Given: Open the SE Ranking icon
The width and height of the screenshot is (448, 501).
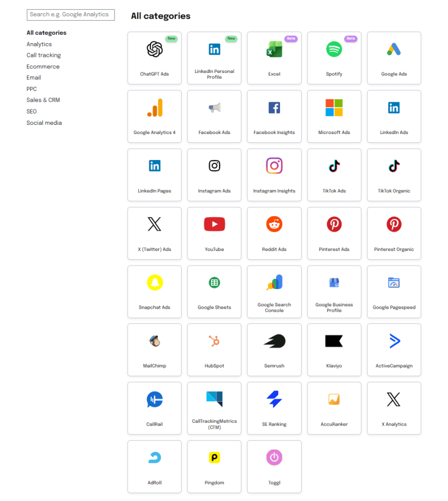Looking at the screenshot, I should coord(274,399).
